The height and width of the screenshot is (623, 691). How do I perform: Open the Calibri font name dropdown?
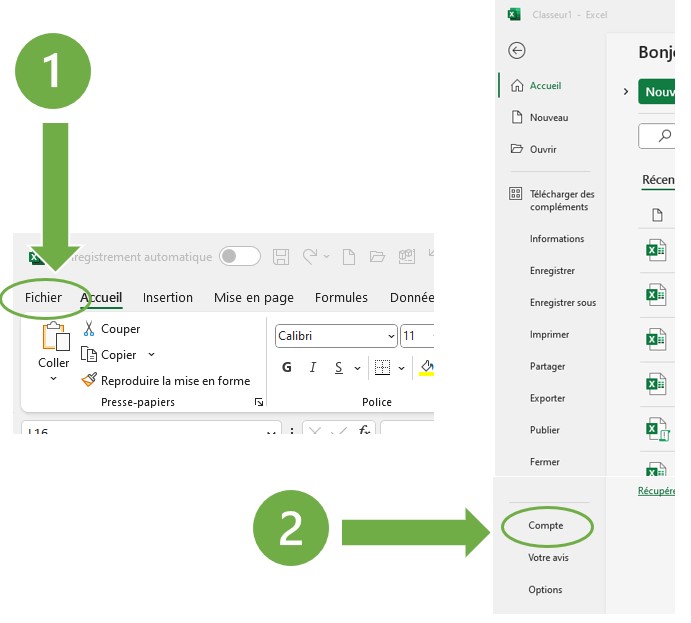391,336
